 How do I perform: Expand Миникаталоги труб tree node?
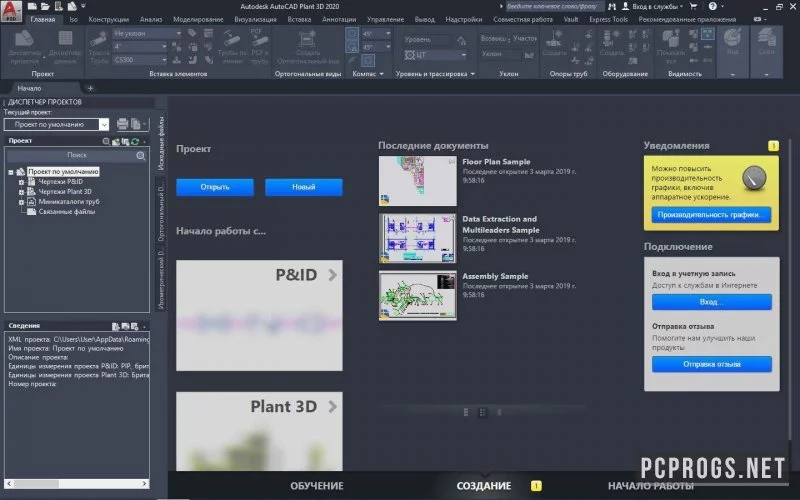click(x=21, y=202)
